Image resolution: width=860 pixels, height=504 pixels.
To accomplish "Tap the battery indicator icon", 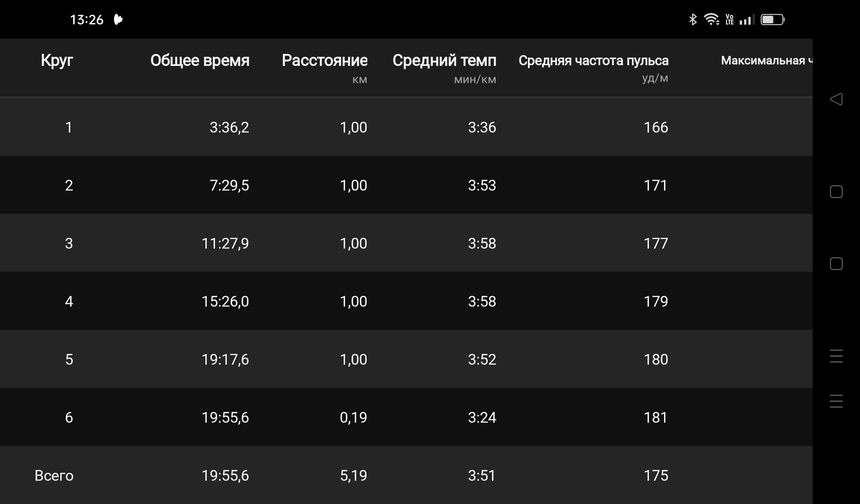I will tap(773, 19).
